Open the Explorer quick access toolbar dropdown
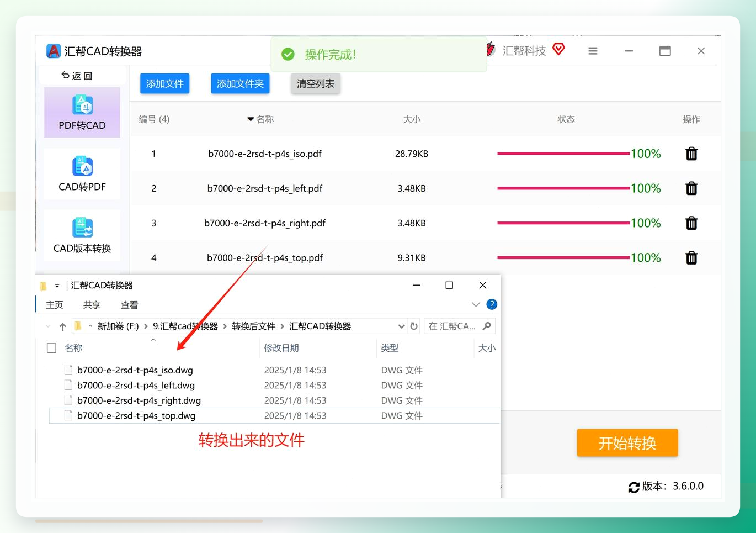 pyautogui.click(x=57, y=286)
